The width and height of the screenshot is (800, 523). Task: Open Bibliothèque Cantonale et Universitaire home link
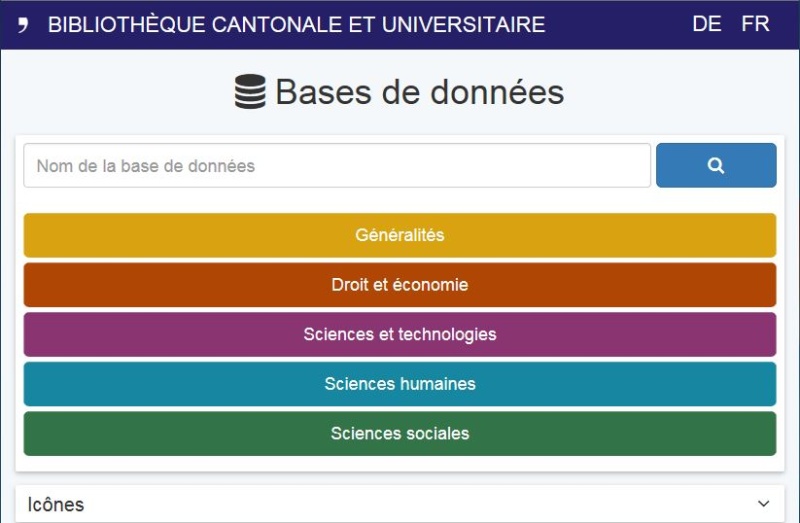pos(296,25)
